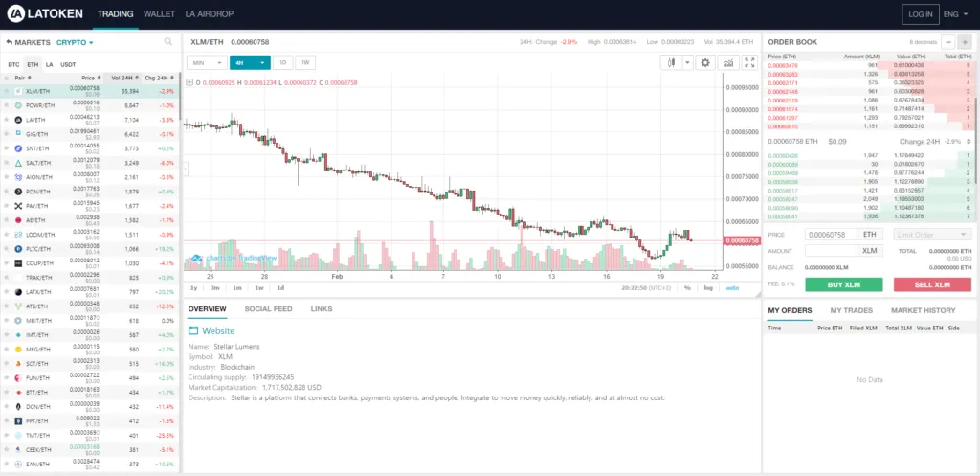Open the 4H interval dropdown
This screenshot has height=476, width=980.
pos(250,62)
